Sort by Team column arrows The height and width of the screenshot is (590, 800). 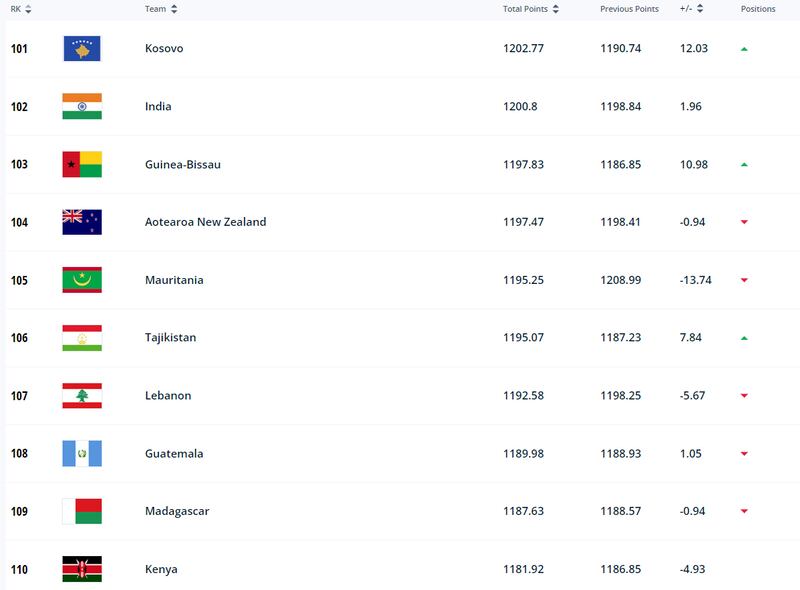pos(174,9)
